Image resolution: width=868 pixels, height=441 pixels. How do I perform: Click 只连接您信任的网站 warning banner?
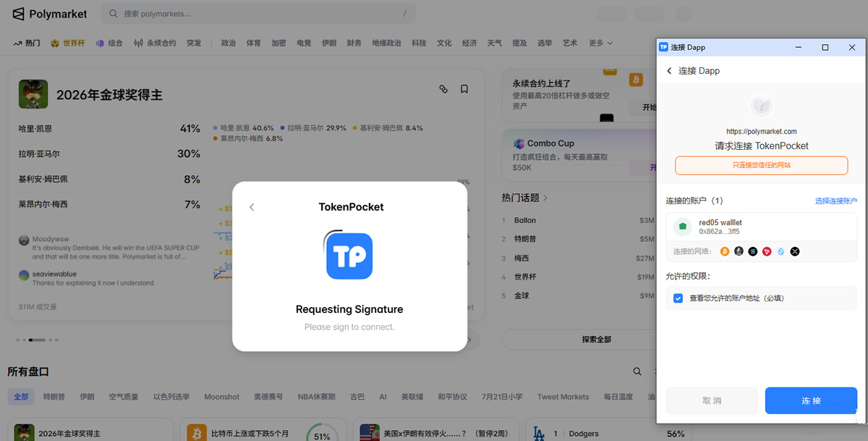tap(762, 165)
